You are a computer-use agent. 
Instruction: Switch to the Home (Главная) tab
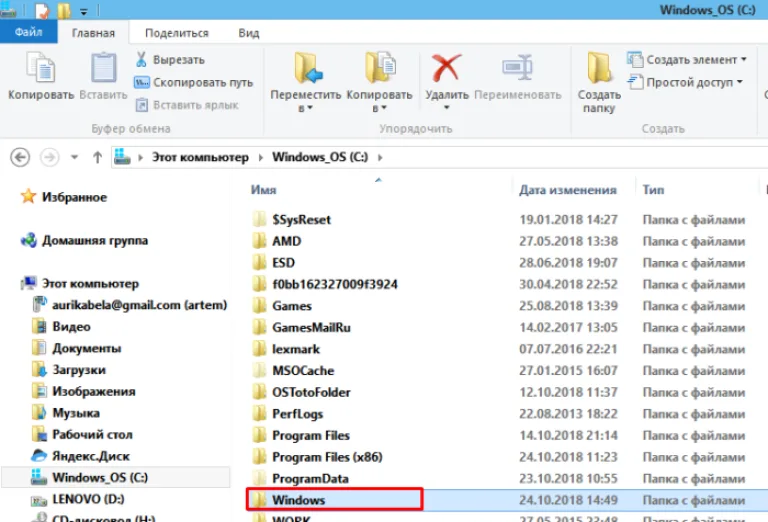tap(93, 33)
